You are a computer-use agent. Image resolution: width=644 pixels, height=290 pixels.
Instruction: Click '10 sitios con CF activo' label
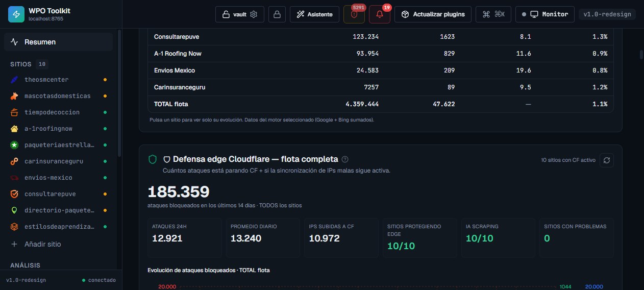click(x=568, y=160)
